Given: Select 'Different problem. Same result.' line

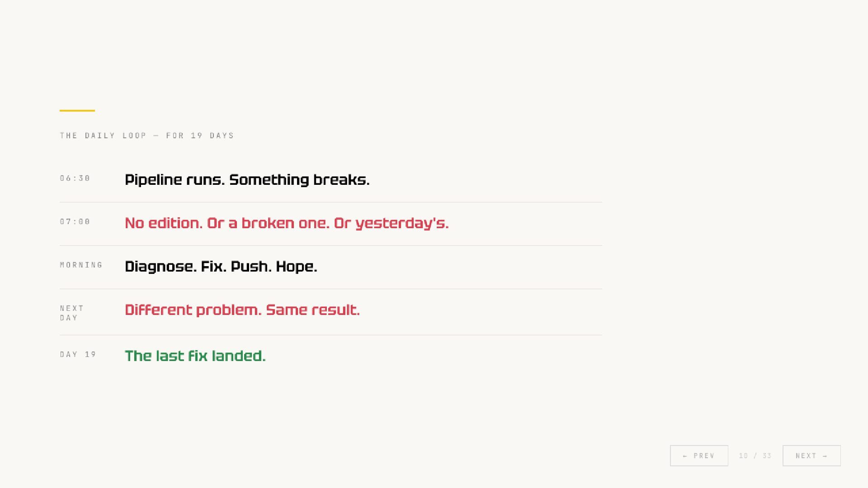Looking at the screenshot, I should (x=242, y=310).
